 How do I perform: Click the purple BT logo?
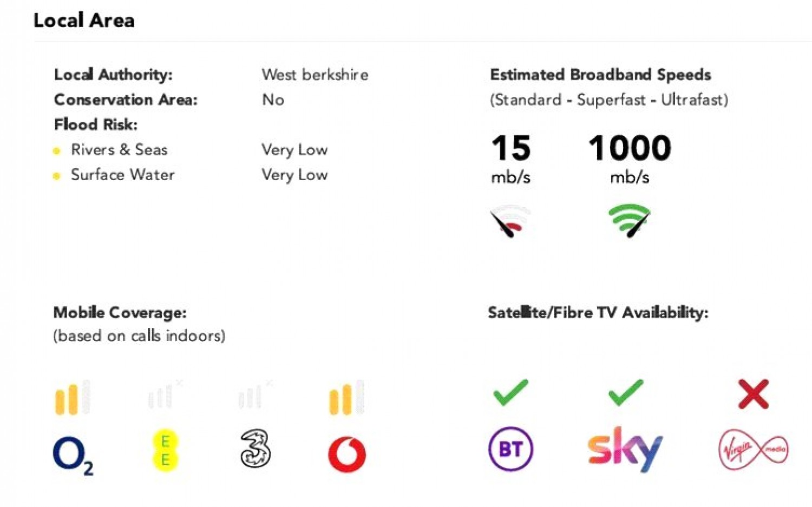510,449
